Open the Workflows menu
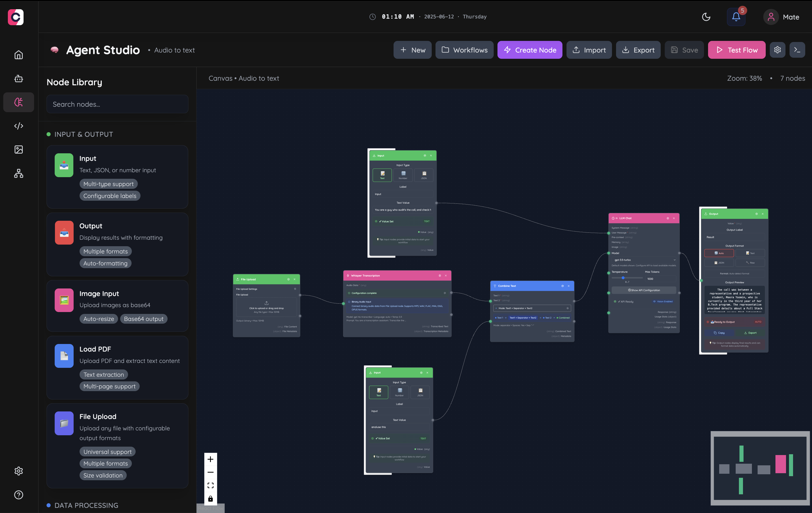812x513 pixels. tap(464, 50)
